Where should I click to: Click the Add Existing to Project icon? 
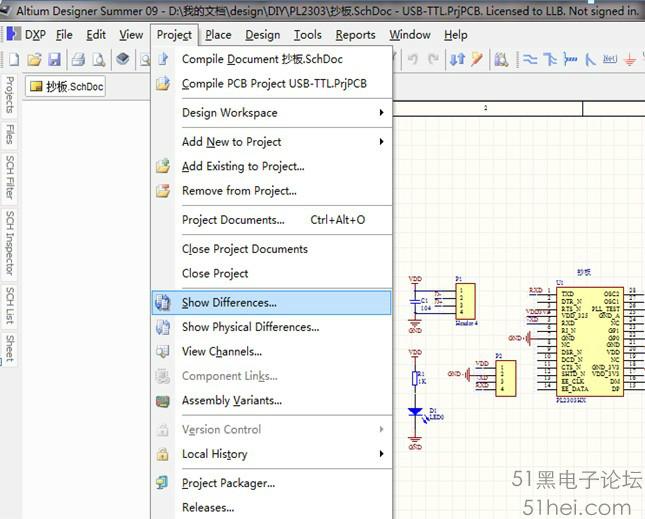(x=163, y=166)
